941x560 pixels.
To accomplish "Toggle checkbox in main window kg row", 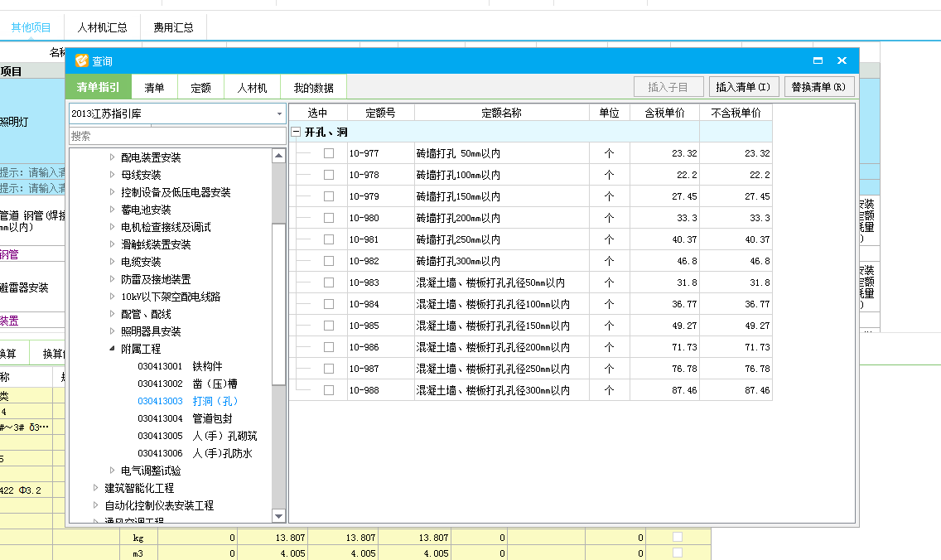I will [678, 537].
